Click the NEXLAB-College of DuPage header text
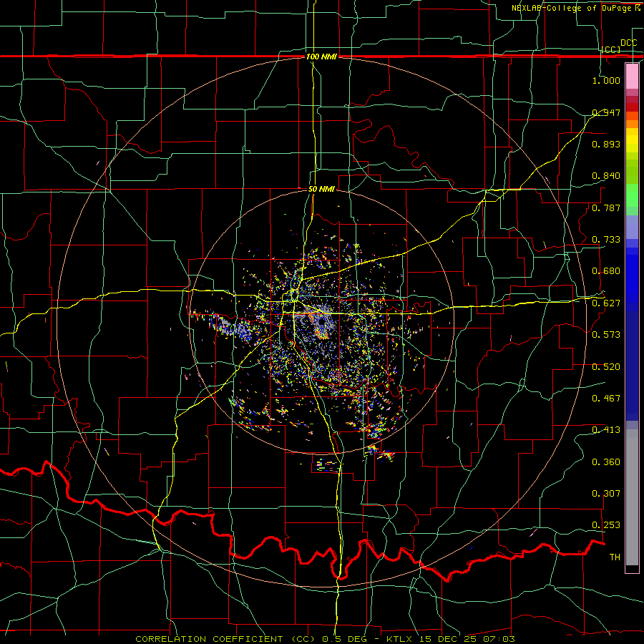The height and width of the screenshot is (644, 644). pyautogui.click(x=575, y=8)
